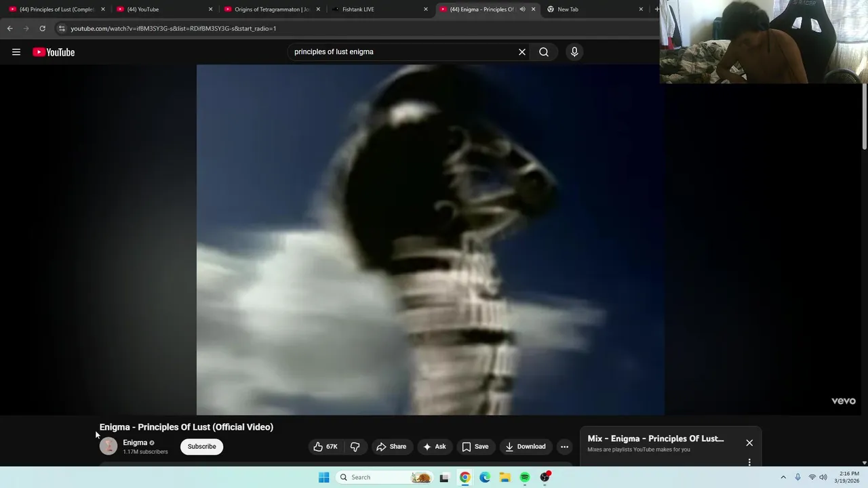Click the Mix - Enigma playlist title
Viewport: 868px width, 488px height.
pos(656,439)
